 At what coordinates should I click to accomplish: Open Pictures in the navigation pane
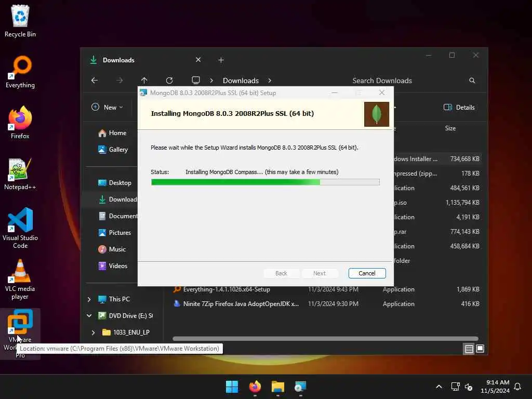pyautogui.click(x=114, y=233)
